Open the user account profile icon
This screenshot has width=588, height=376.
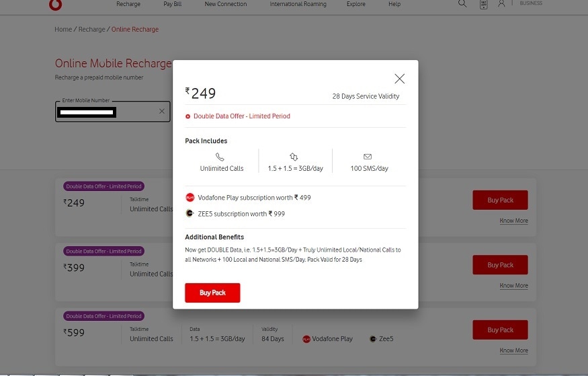(501, 4)
